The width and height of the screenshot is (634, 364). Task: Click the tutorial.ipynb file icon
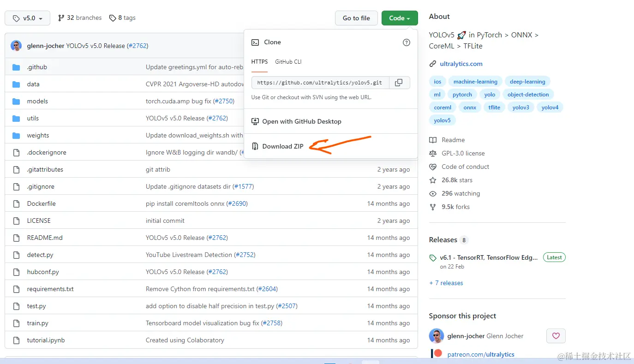tap(16, 340)
